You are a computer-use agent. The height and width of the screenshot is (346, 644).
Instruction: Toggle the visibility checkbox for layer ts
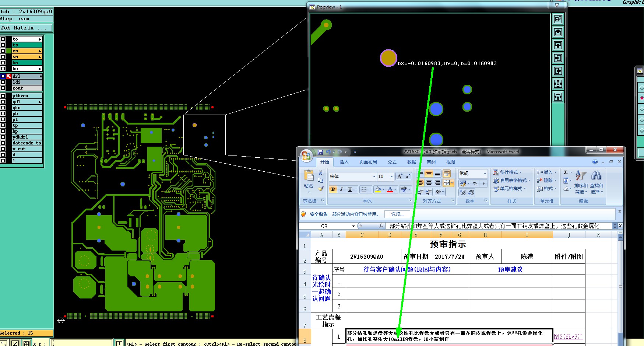tap(3, 45)
